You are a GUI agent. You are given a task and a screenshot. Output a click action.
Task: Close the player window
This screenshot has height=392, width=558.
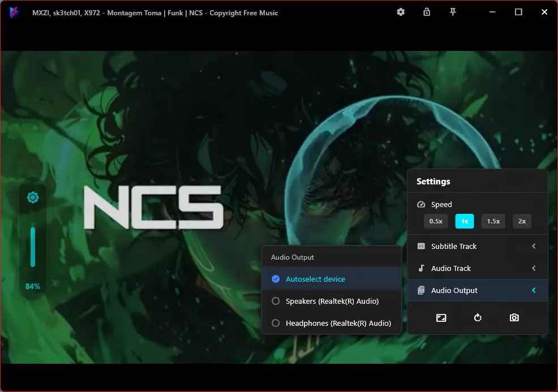(544, 12)
